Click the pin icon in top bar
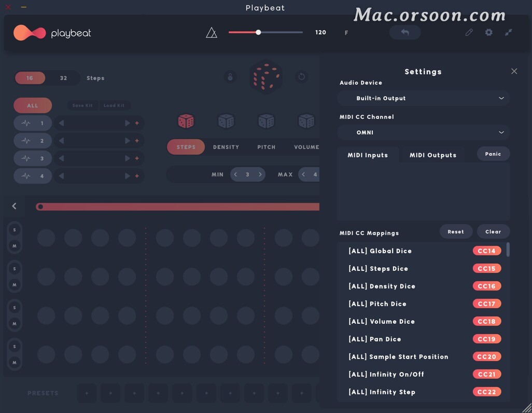This screenshot has height=413, width=532. pos(508,32)
